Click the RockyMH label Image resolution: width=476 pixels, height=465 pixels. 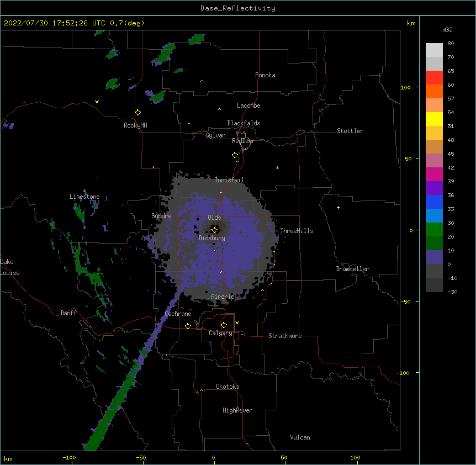[135, 125]
